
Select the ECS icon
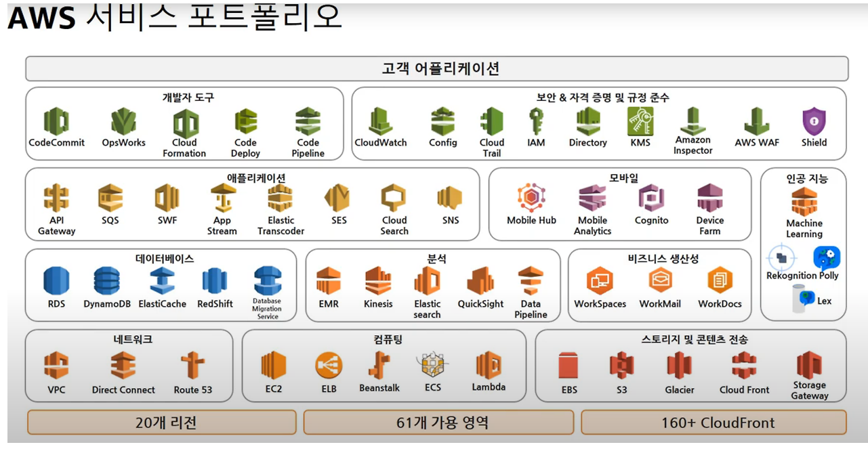[x=432, y=365]
